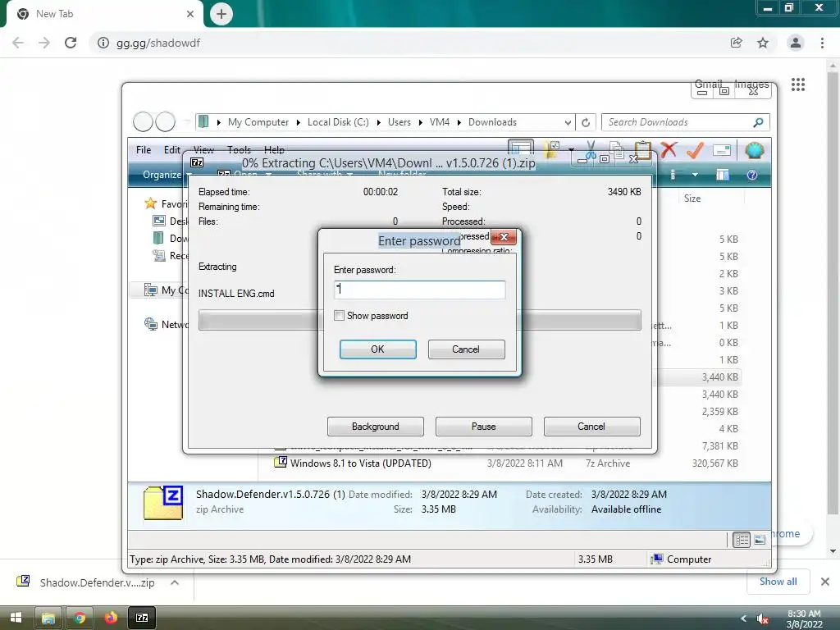Click muted volume tray icon
This screenshot has height=630, width=840.
coord(763,619)
